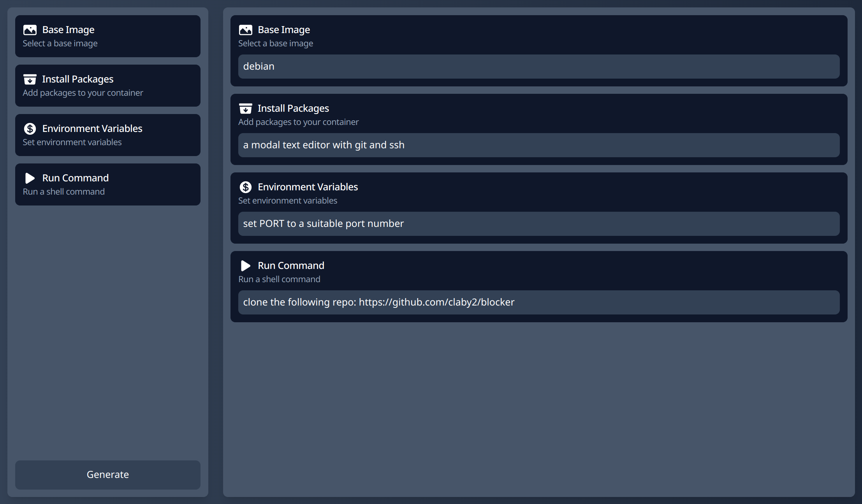Click the 'set PORT' environment variable field

pyautogui.click(x=538, y=224)
